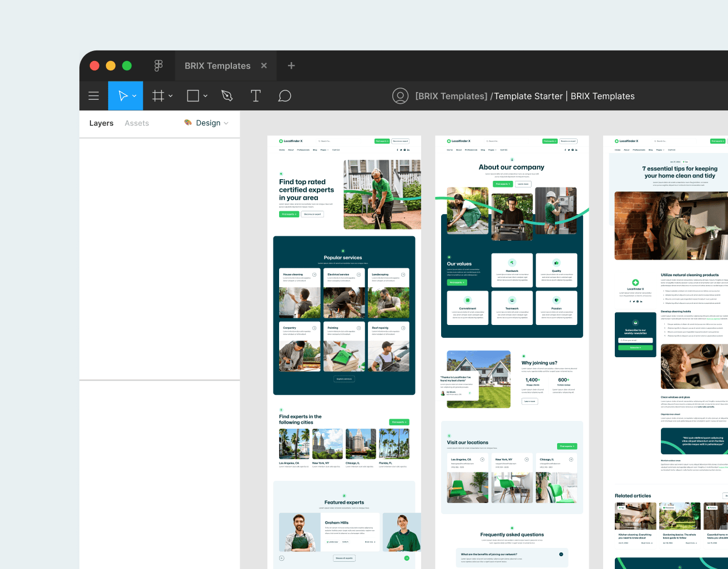Click Find experts button in Visit our locations

[x=567, y=446]
